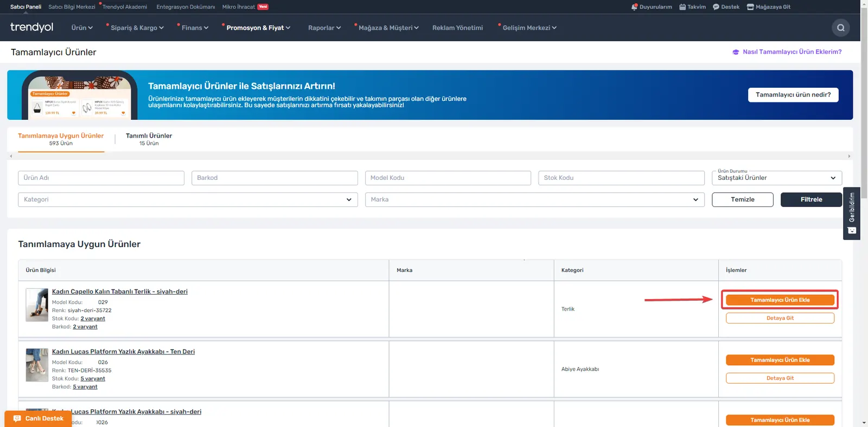Click the Temizle button
The image size is (868, 427).
click(x=743, y=199)
